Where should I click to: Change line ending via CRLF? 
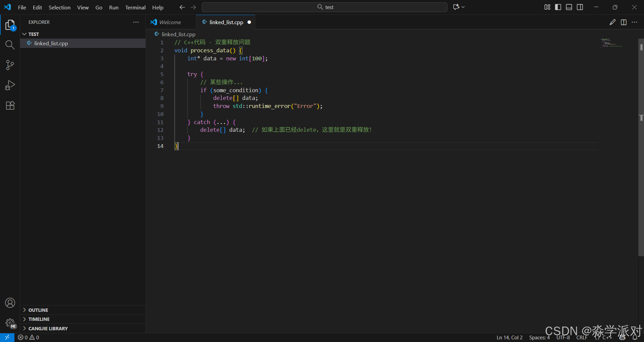[582, 337]
